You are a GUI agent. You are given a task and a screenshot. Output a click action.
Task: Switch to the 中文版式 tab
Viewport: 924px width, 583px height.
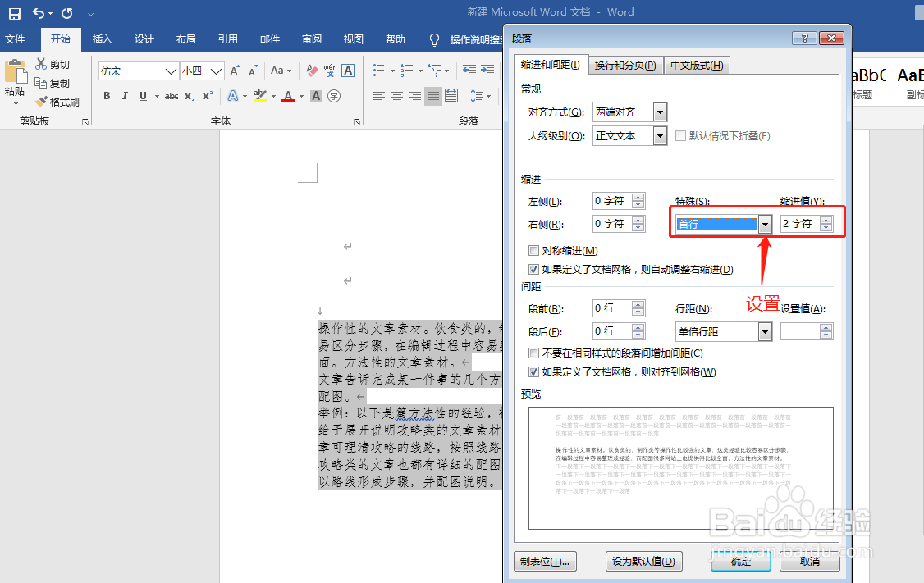(697, 66)
